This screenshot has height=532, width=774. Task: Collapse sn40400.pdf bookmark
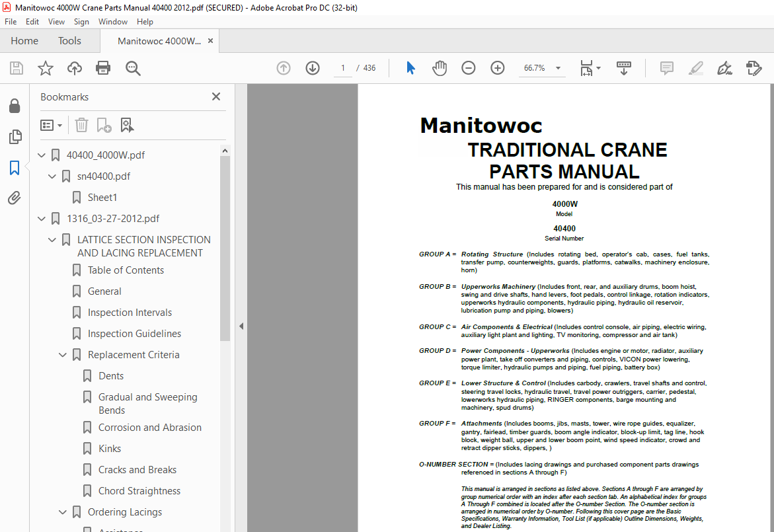point(52,176)
